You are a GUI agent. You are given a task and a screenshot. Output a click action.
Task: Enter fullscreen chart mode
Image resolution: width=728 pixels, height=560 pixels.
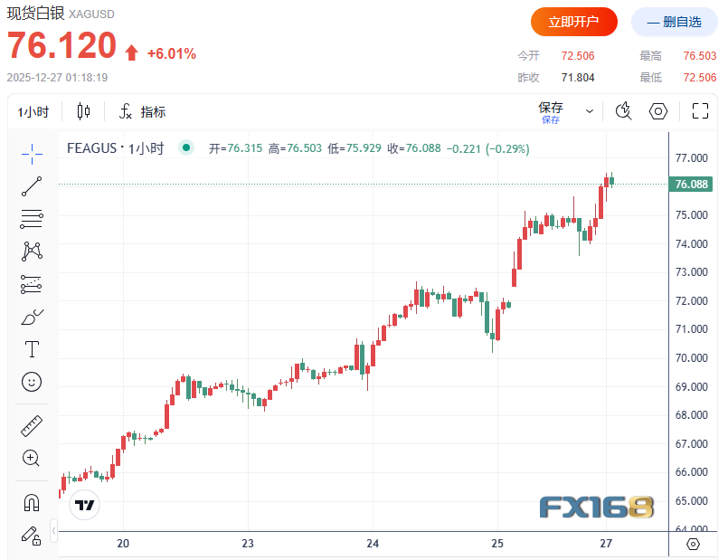point(700,111)
